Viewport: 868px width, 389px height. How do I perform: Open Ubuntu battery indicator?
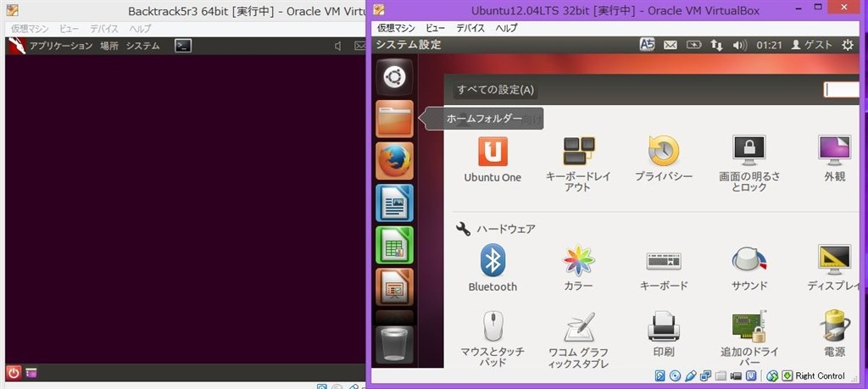(x=693, y=46)
